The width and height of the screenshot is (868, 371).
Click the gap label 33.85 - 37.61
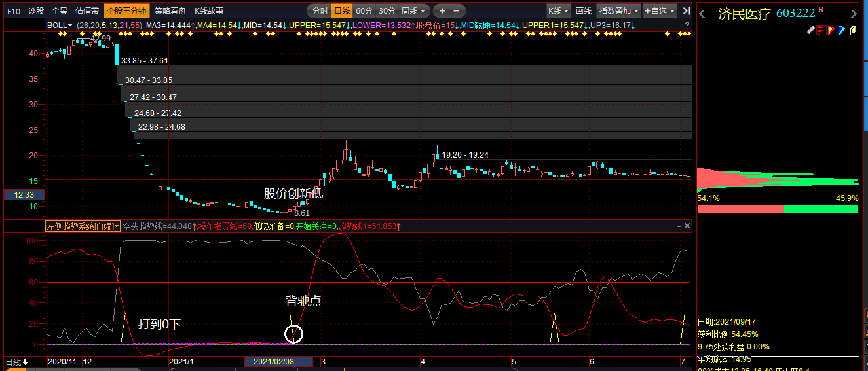click(145, 61)
